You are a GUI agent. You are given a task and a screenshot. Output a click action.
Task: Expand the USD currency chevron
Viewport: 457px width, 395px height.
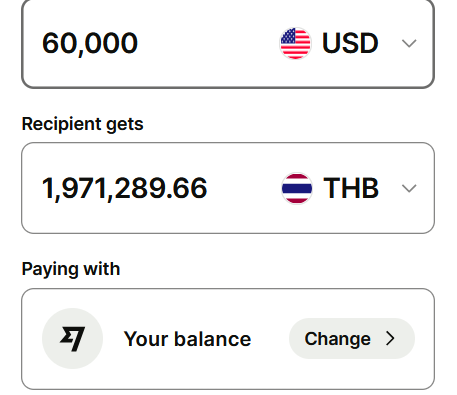(x=409, y=43)
